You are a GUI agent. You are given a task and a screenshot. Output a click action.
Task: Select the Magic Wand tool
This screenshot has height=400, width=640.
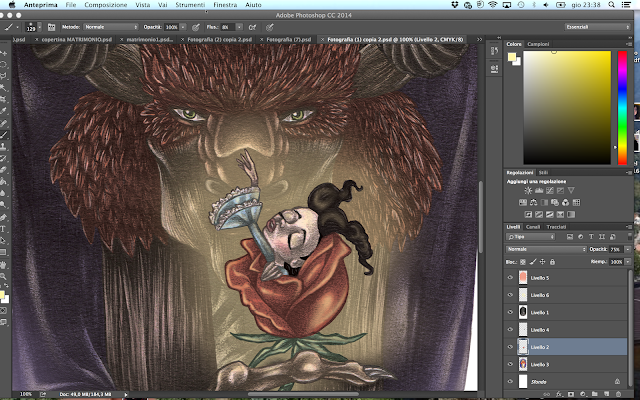point(3,87)
